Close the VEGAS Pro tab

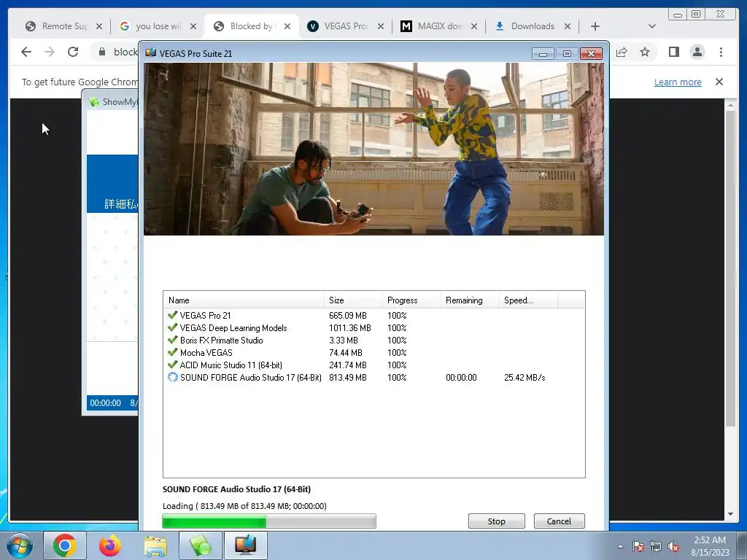click(x=381, y=26)
